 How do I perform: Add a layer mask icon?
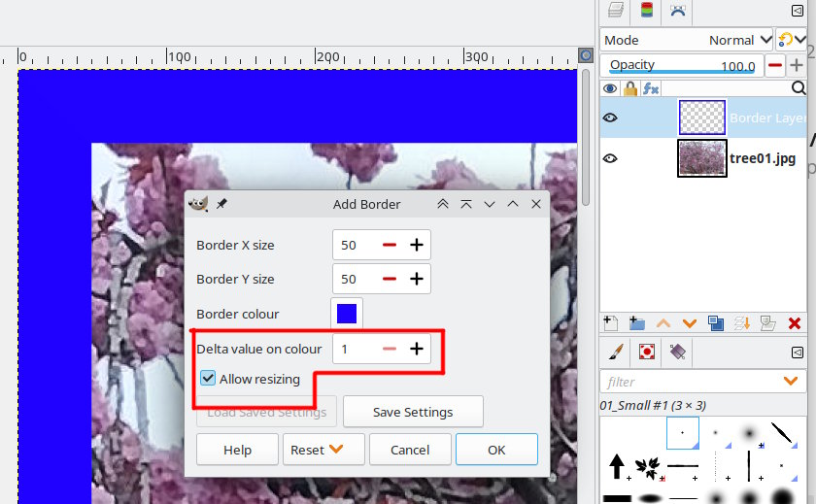pos(768,323)
